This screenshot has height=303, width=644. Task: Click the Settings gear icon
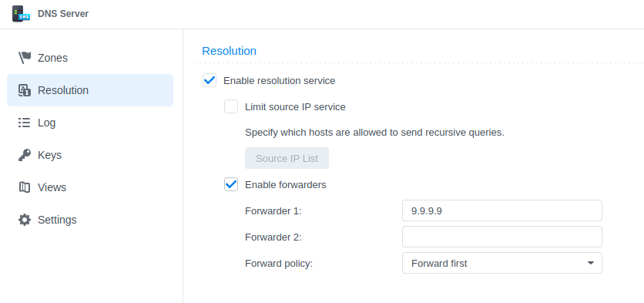pyautogui.click(x=25, y=220)
